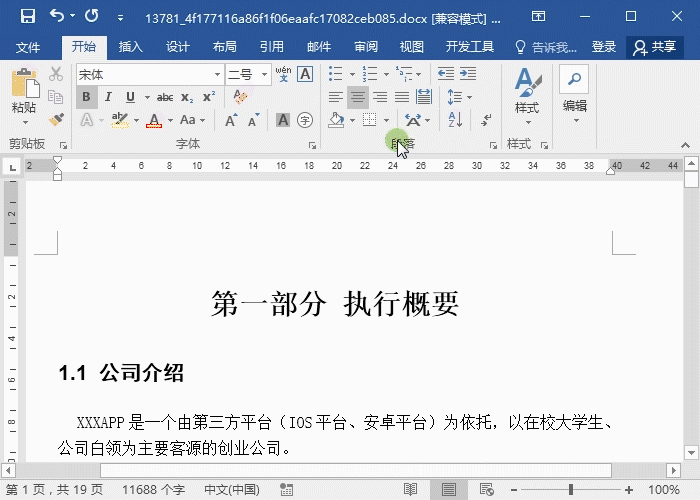
Task: Apply strikethrough formatting with abc button
Action: (x=165, y=97)
